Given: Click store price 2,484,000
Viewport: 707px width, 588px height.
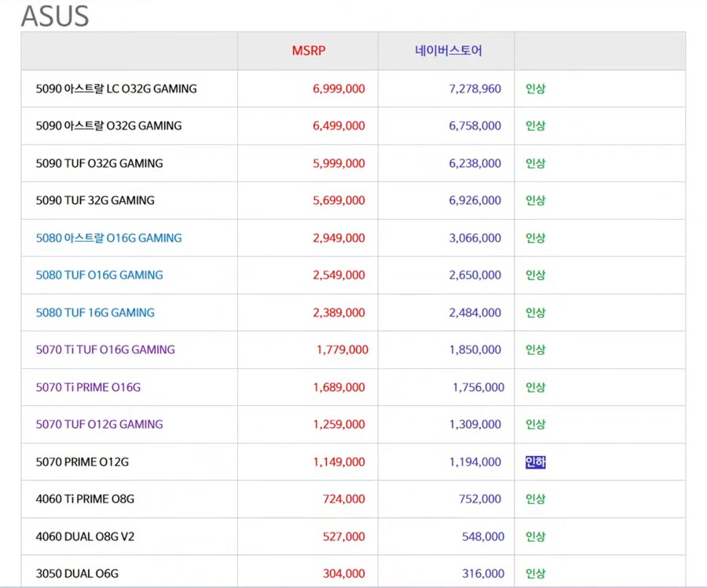Looking at the screenshot, I should point(474,312).
